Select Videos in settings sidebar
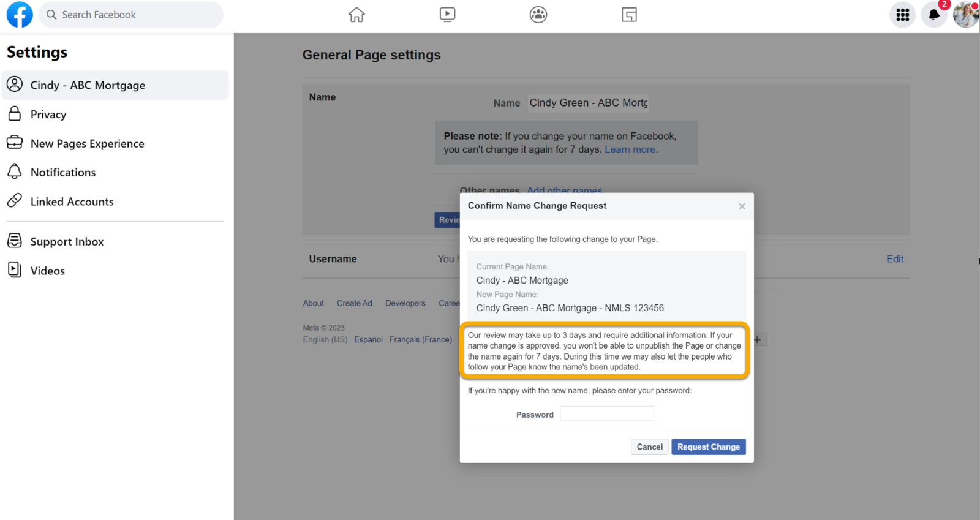 [x=47, y=271]
